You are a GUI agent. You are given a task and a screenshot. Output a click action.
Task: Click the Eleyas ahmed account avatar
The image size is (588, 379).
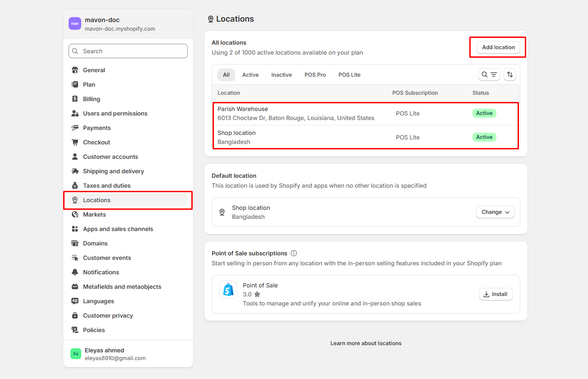76,354
